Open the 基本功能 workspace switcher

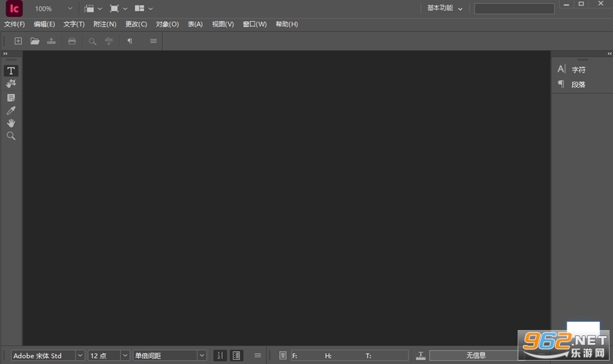point(445,8)
